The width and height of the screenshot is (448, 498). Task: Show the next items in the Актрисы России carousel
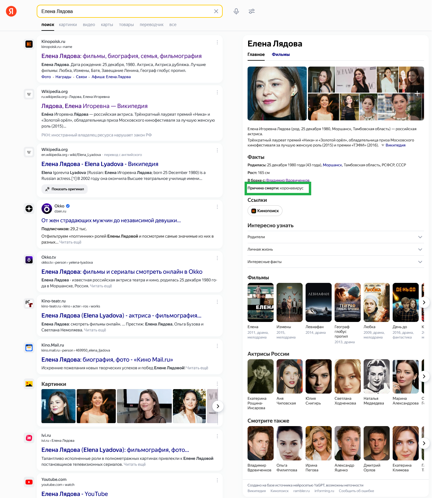424,376
